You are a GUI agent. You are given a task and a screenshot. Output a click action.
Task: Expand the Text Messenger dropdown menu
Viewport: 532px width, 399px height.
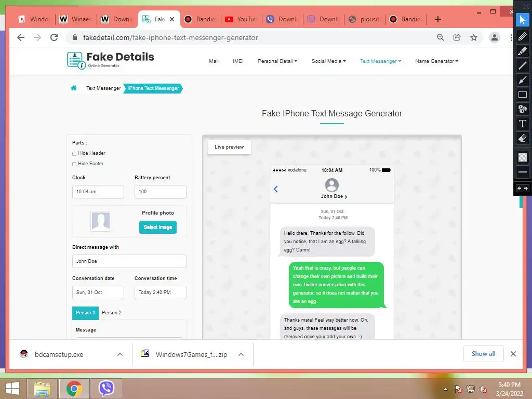pyautogui.click(x=380, y=61)
